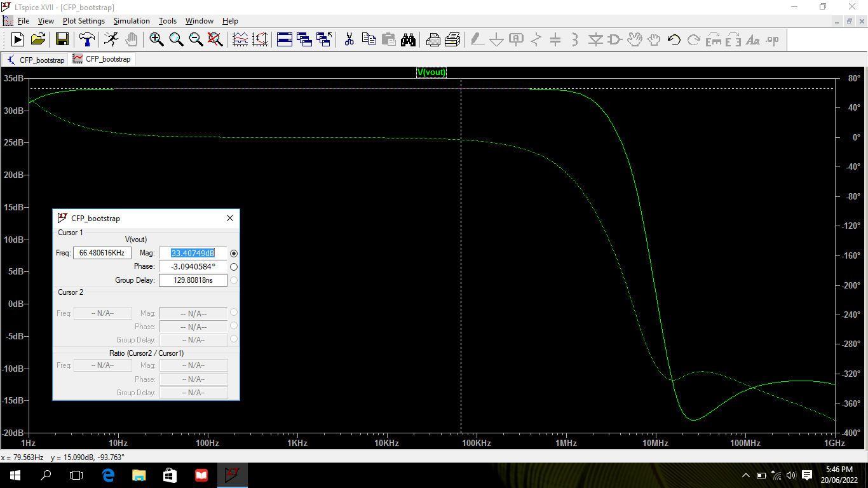Click the pick visible traces icon
Screen dimensions: 868x488
point(260,39)
